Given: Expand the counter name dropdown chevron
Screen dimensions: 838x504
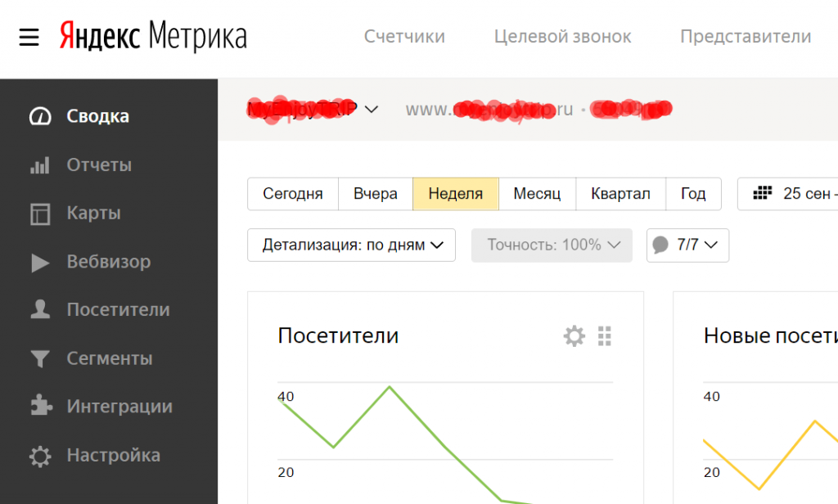Looking at the screenshot, I should pyautogui.click(x=371, y=110).
